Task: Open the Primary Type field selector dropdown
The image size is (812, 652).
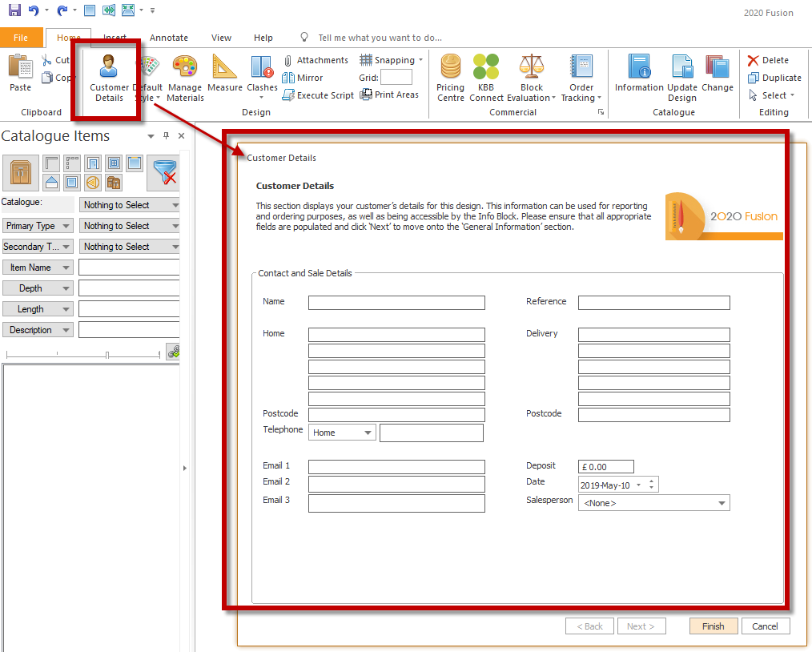Action: tap(38, 226)
